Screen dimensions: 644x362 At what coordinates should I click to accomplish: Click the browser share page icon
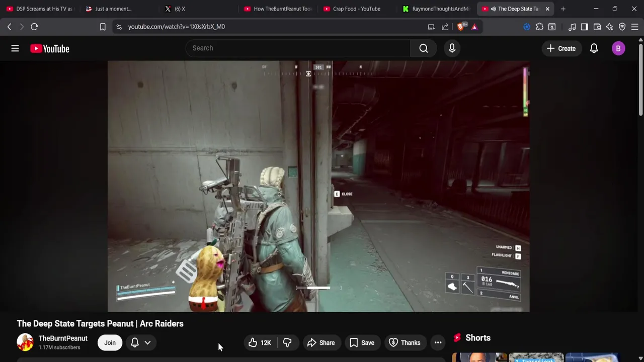(x=445, y=27)
